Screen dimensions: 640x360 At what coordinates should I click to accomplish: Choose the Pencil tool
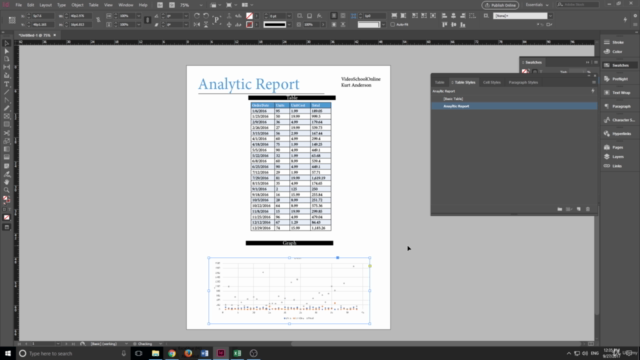click(7, 109)
